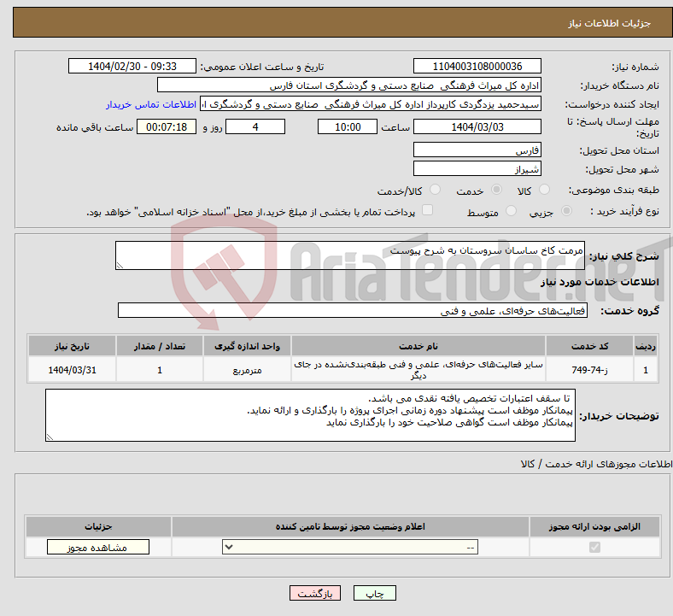Click the remaining time field 00:07:18
This screenshot has width=673, height=616.
[x=167, y=126]
